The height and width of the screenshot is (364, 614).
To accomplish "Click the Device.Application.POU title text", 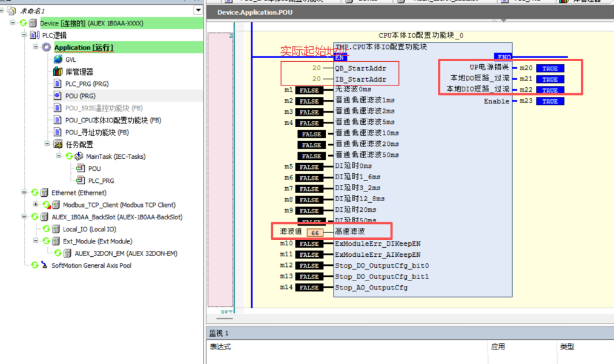I will pos(255,12).
